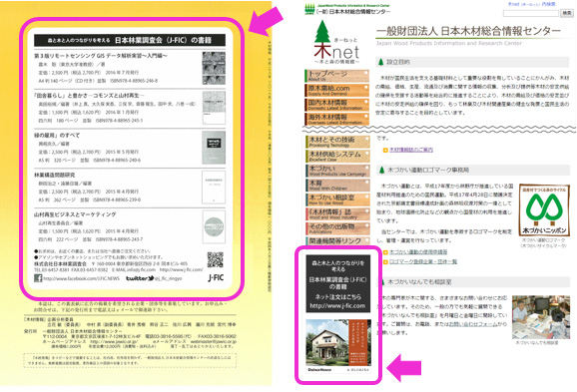Open the 海外木材情報 sidebar menu item
This screenshot has width=577, height=392.
pos(337,119)
